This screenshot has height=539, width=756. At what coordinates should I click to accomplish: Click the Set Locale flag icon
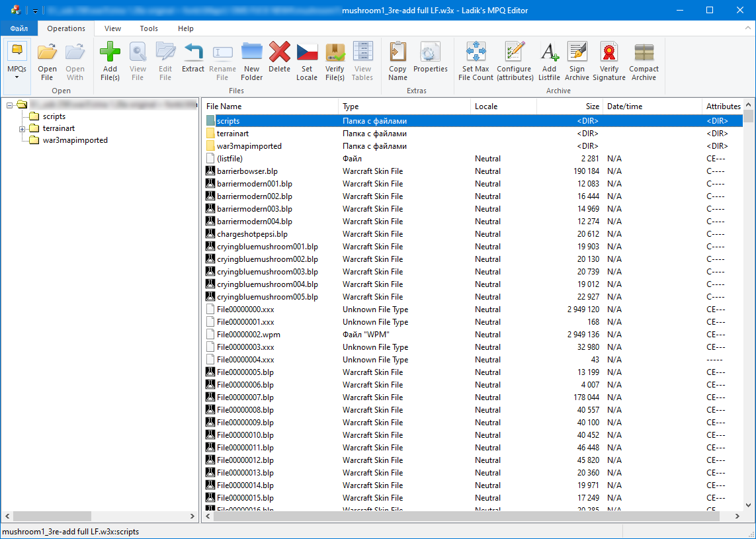[307, 52]
